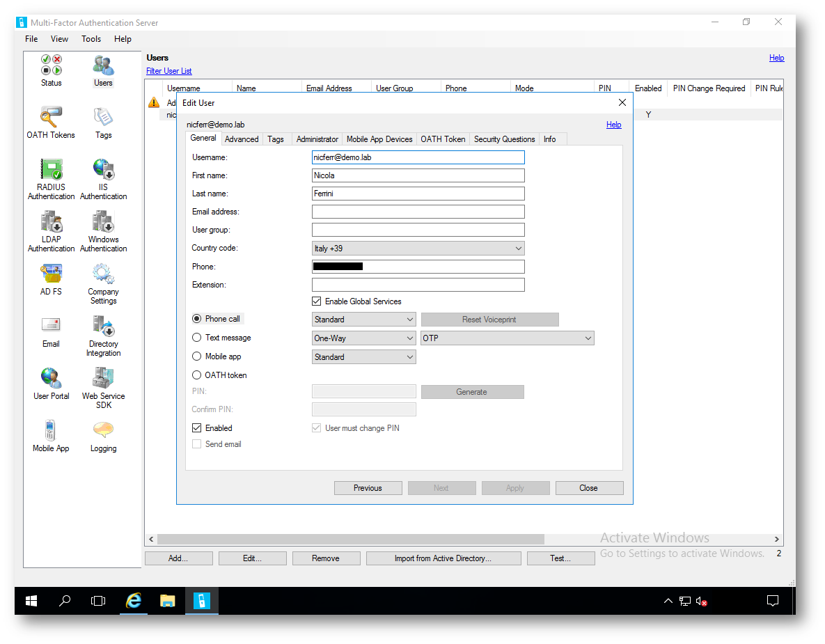Toggle Enable Global Services checkbox
The image size is (825, 644).
[316, 301]
